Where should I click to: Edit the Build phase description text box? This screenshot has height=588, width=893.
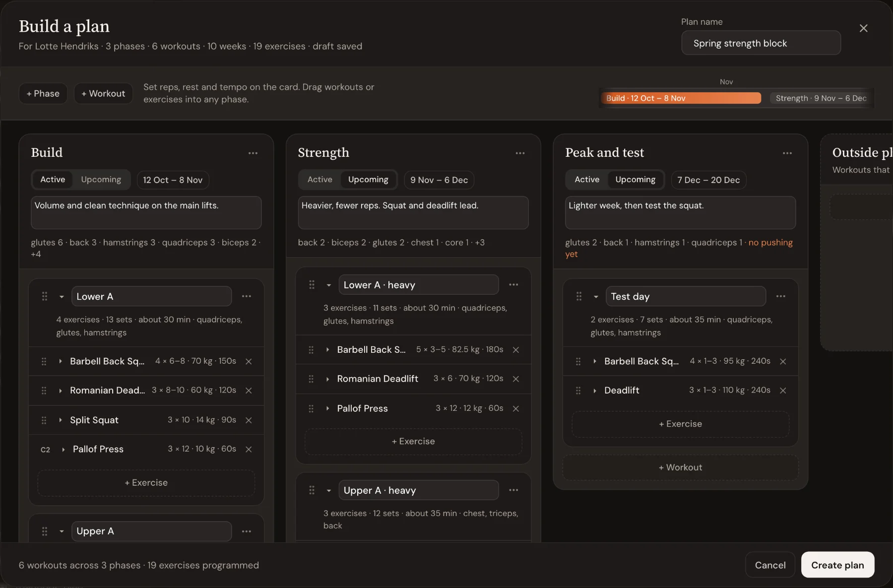(146, 212)
